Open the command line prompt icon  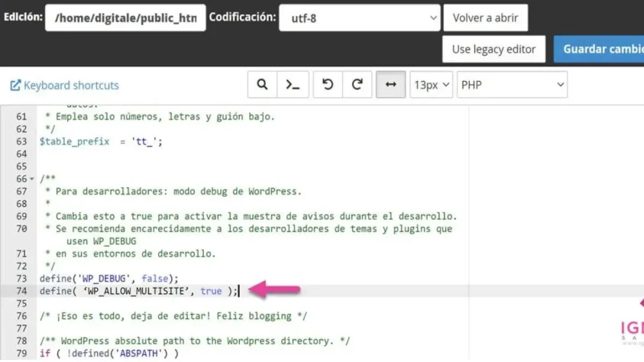coord(293,85)
